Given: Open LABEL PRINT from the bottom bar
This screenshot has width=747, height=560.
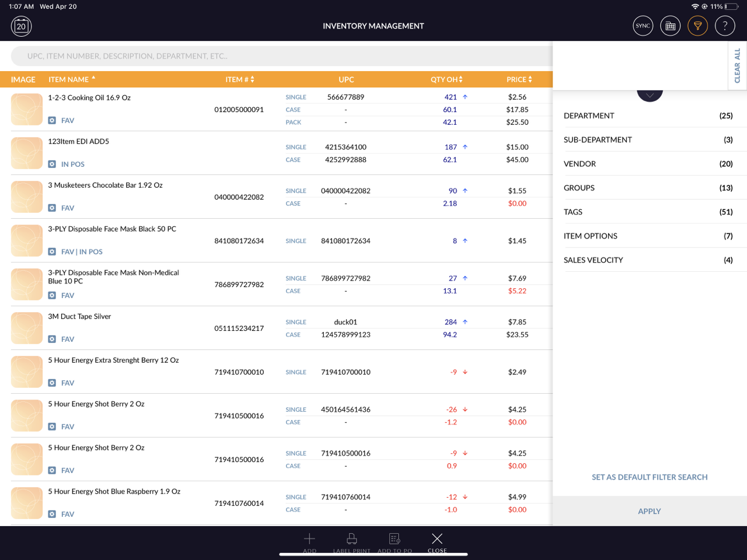Looking at the screenshot, I should click(x=351, y=539).
